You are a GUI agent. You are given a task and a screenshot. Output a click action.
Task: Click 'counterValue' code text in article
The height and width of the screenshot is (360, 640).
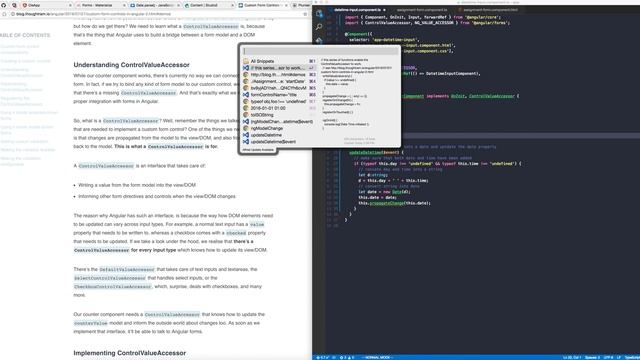click(91, 323)
